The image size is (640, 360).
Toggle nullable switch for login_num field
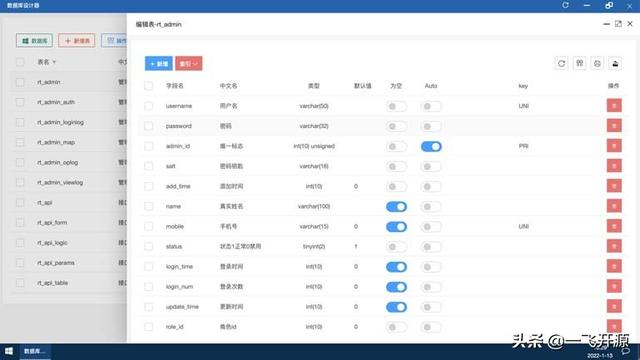396,287
